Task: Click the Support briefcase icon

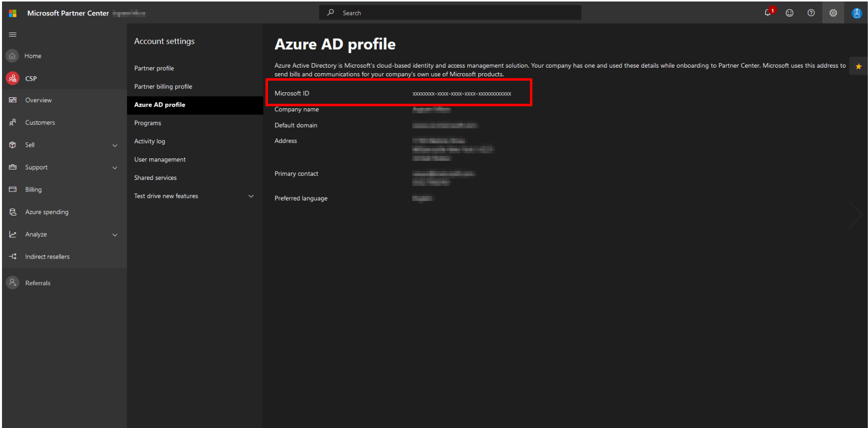Action: pyautogui.click(x=13, y=167)
